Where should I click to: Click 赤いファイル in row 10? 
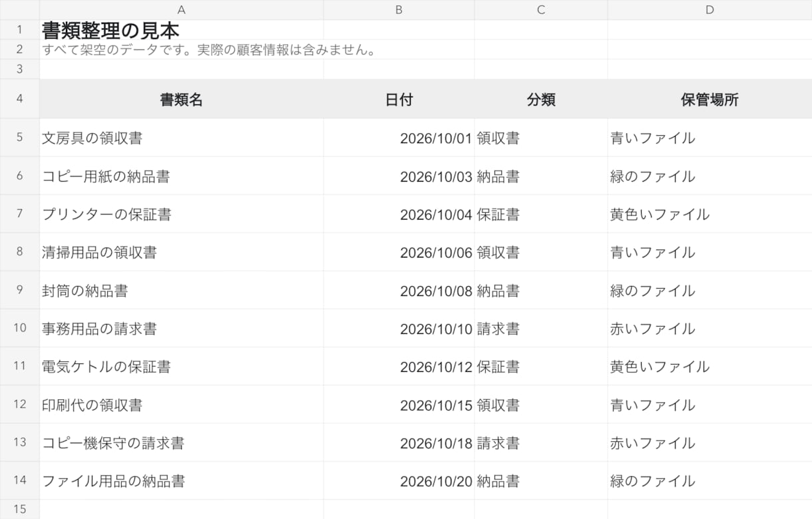coord(710,328)
